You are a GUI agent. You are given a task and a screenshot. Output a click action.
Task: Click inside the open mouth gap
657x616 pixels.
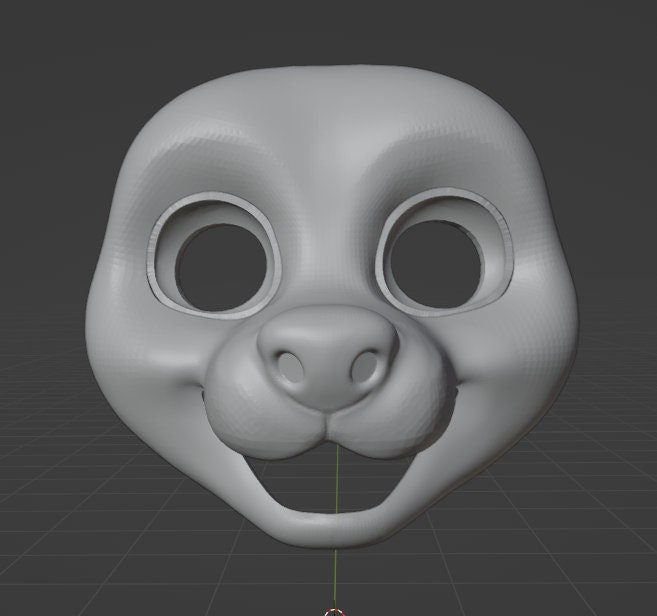point(336,485)
